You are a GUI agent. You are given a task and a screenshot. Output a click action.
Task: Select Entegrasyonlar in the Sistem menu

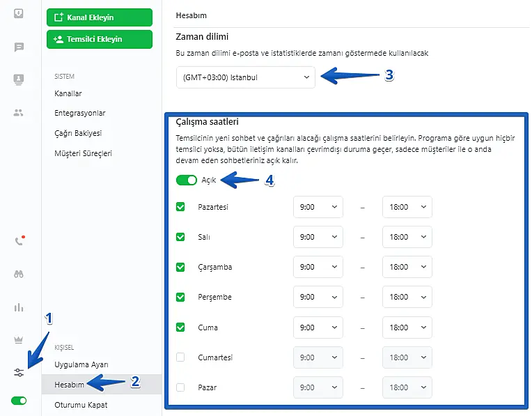[x=79, y=113]
